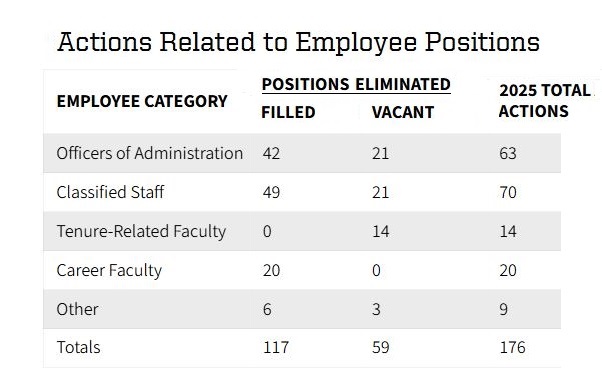
Task: Select the VACANT column header
Action: (403, 112)
